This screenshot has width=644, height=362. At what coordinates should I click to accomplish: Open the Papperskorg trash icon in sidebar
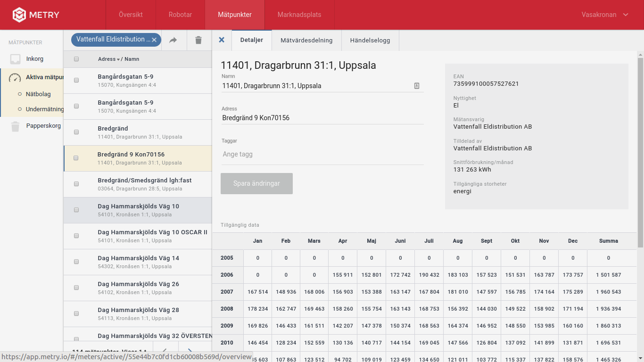pyautogui.click(x=15, y=126)
